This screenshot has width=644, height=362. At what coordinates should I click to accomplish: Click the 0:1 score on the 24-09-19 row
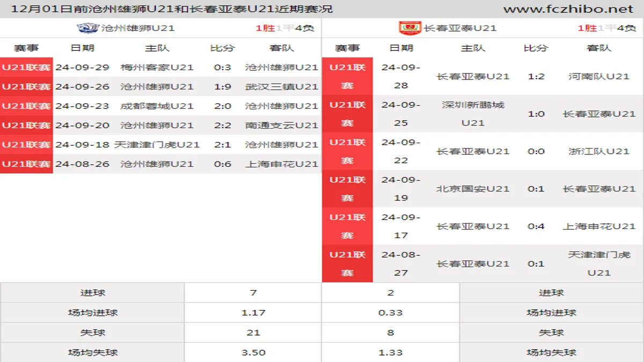[536, 189]
